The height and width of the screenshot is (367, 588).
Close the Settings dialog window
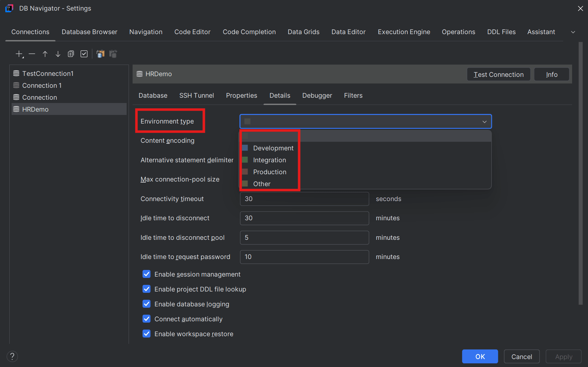click(580, 8)
